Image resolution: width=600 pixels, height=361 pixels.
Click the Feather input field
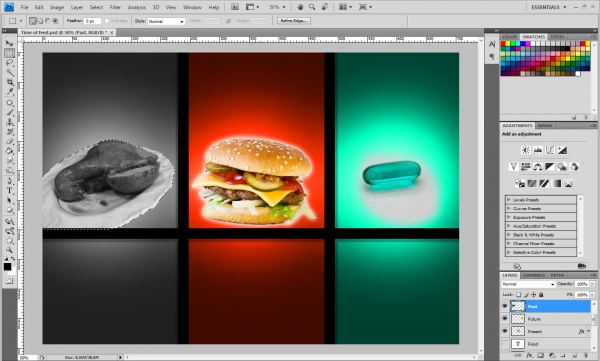(92, 21)
